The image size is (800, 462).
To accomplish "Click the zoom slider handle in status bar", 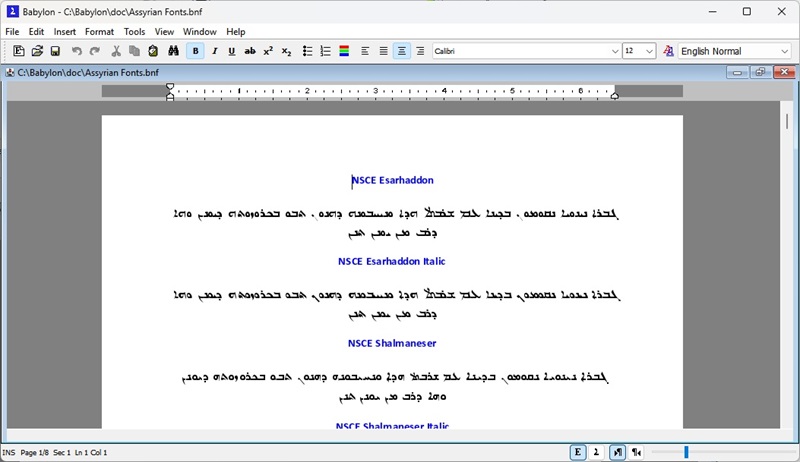I will tap(686, 452).
